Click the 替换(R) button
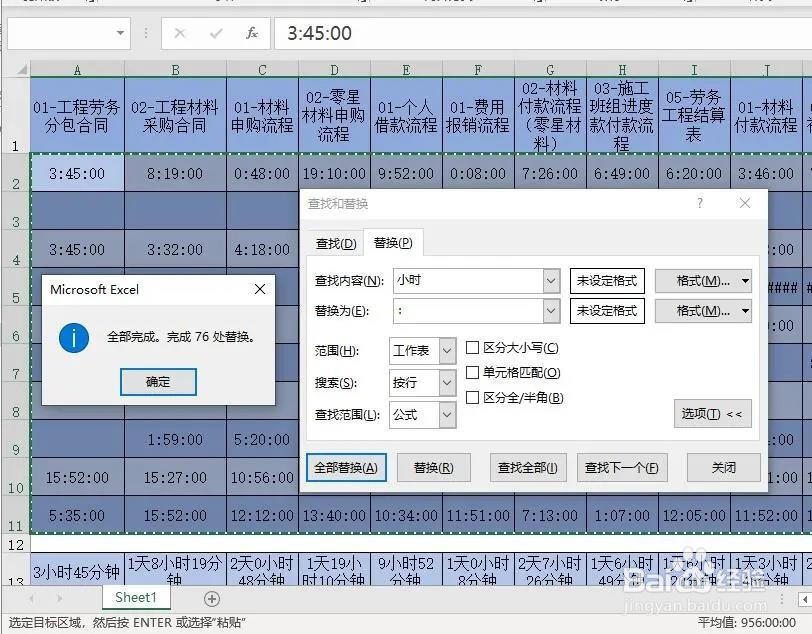Viewport: 812px width, 634px height. point(434,468)
